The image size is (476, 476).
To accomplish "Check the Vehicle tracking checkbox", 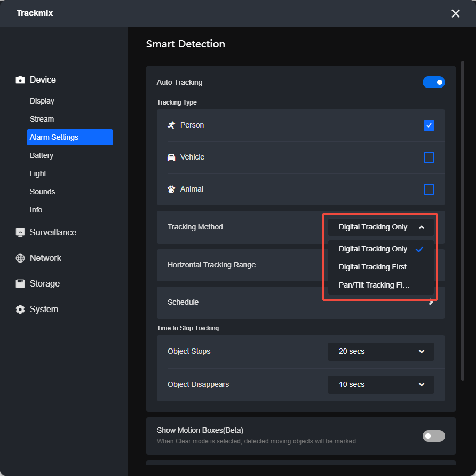I will click(429, 157).
